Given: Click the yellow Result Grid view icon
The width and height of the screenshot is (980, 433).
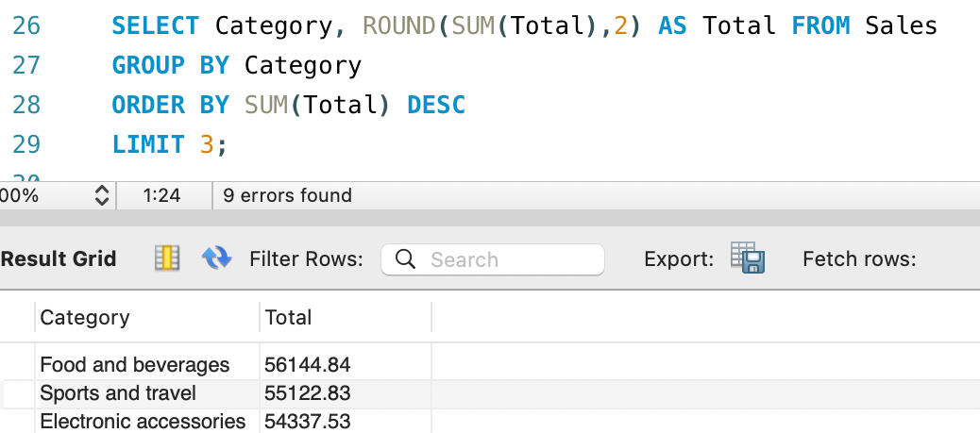Looking at the screenshot, I should [167, 258].
